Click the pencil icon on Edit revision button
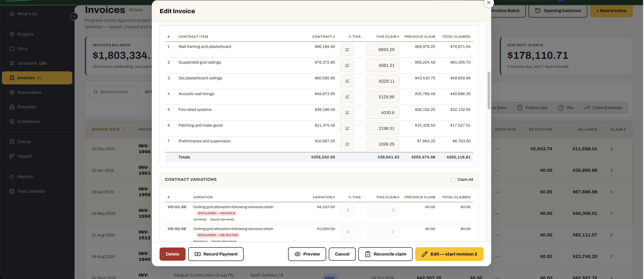Screen dimensions: 644x279 pos(425,254)
